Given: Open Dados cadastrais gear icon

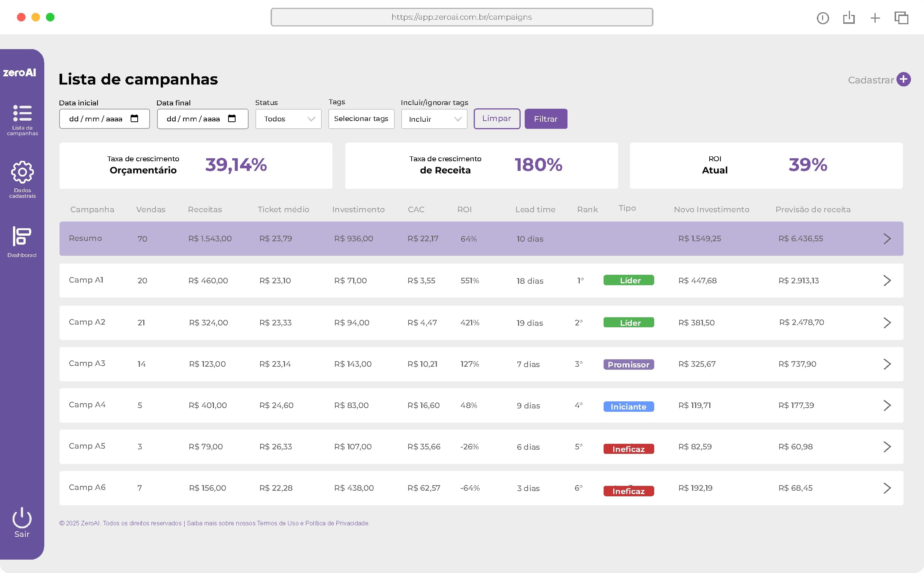Looking at the screenshot, I should (x=22, y=172).
